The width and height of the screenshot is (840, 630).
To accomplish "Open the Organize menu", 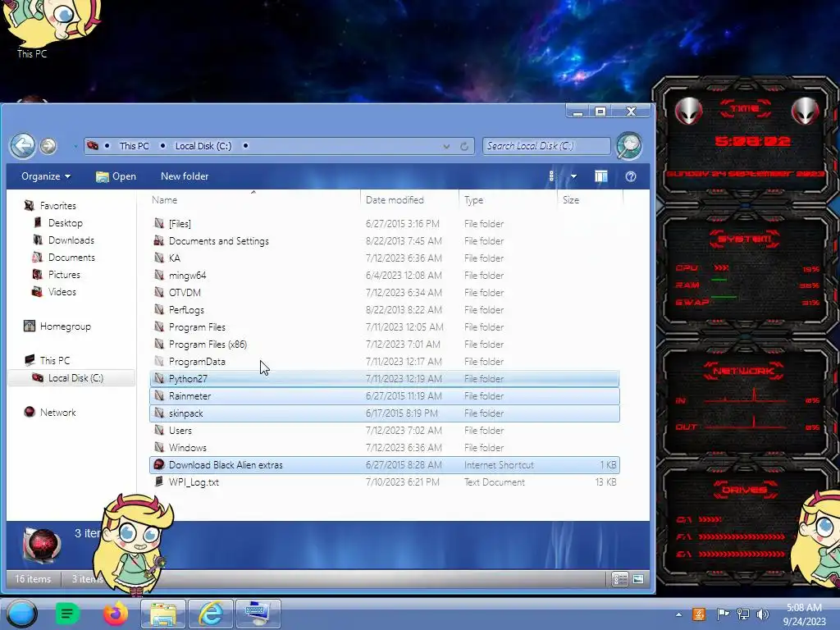I will pyautogui.click(x=46, y=176).
